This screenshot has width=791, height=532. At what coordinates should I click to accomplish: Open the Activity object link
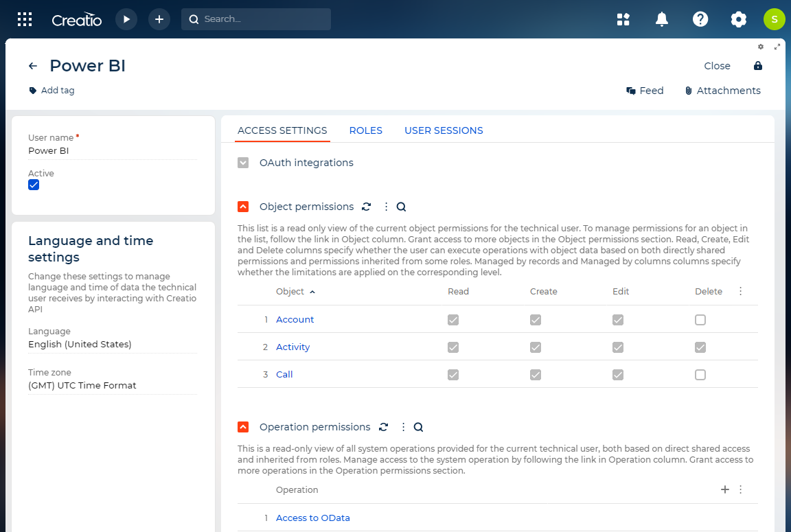pyautogui.click(x=293, y=347)
